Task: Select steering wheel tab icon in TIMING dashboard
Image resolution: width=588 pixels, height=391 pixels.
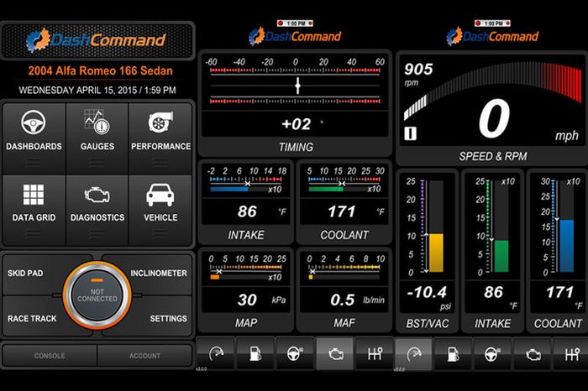Action: point(295,353)
